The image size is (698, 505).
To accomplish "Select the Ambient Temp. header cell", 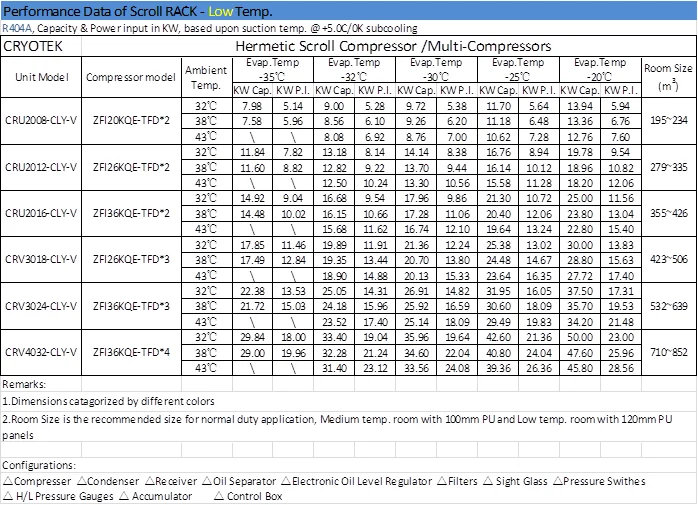I will [205, 76].
